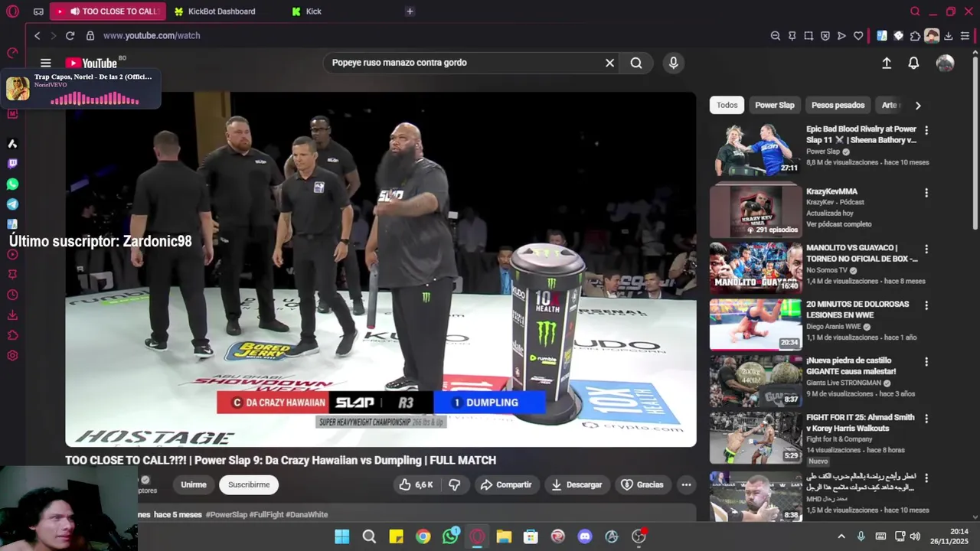Clear the YouTube search box
The image size is (980, 551).
(x=609, y=63)
